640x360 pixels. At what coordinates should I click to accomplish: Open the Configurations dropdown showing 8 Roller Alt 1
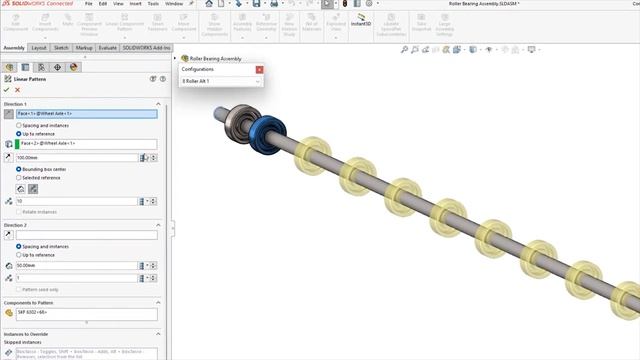click(x=221, y=81)
